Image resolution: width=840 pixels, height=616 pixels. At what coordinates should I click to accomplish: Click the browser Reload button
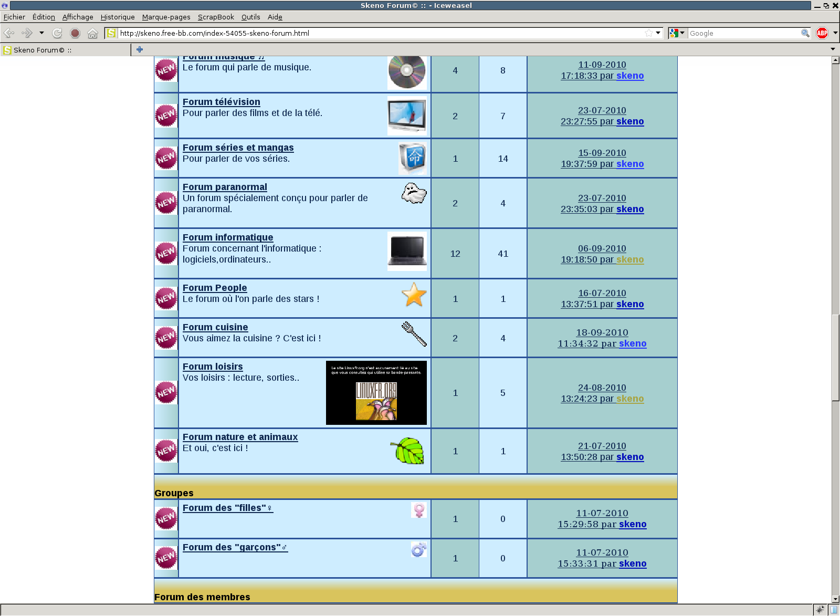(57, 33)
